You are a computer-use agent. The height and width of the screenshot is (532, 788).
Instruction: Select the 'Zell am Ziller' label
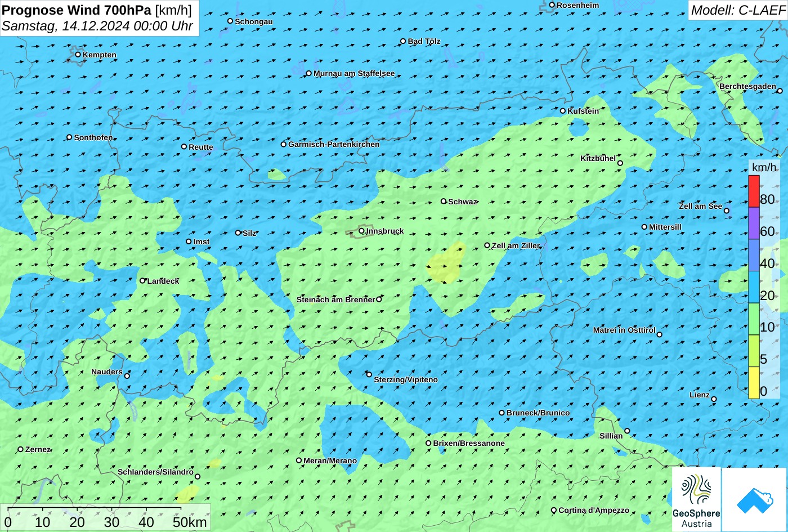516,245
